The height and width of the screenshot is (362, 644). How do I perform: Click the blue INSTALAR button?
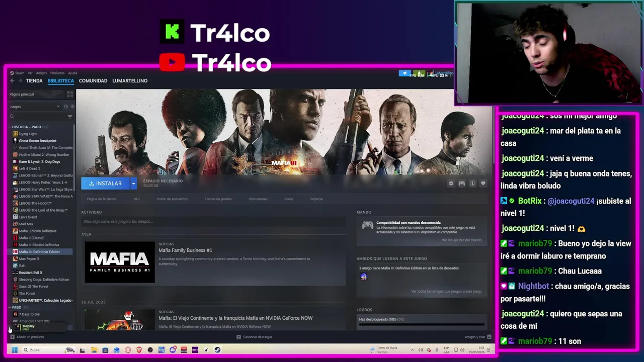coord(106,184)
